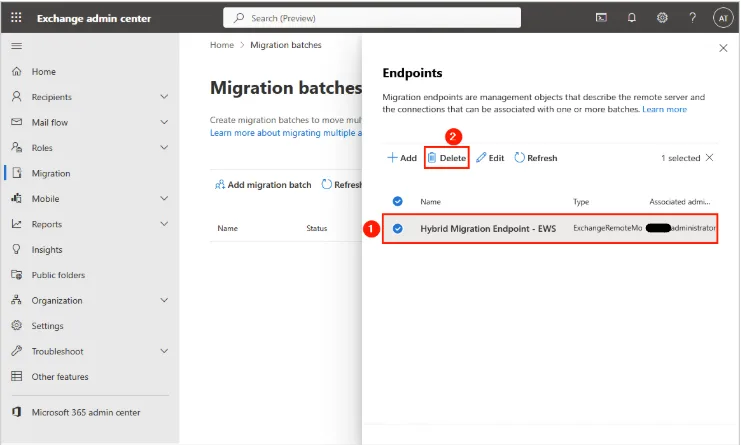Toggle the select-all endpoints checkbox
This screenshot has height=445, width=741.
(x=397, y=201)
